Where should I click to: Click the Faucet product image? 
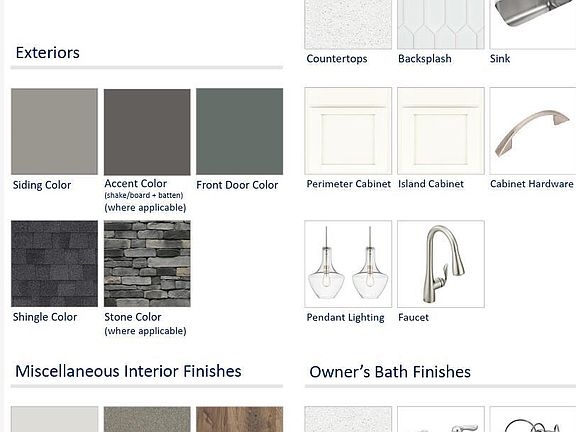pos(440,264)
